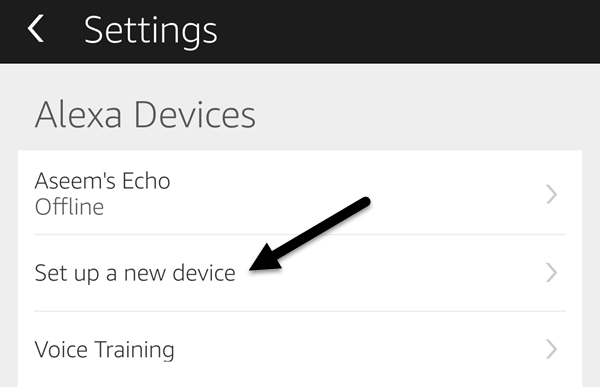Open the Voice Training chevron arrow

coord(551,349)
